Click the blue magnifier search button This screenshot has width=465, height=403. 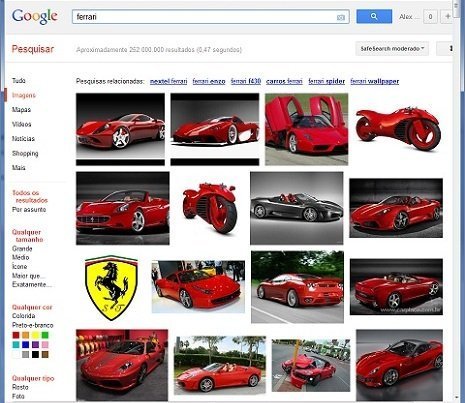coord(374,16)
